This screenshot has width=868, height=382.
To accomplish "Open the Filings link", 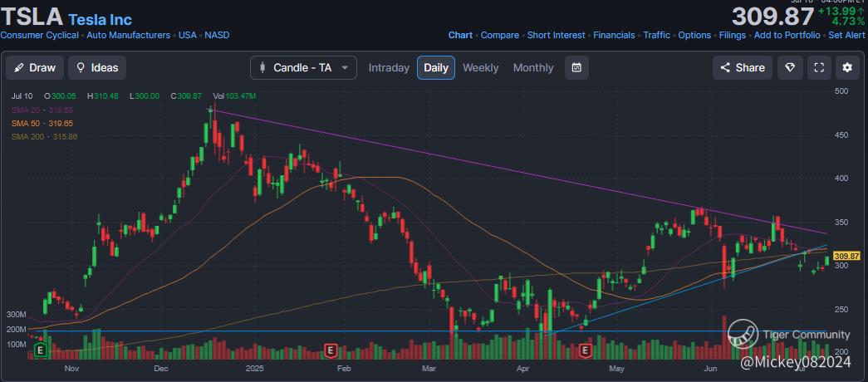I will click(733, 35).
